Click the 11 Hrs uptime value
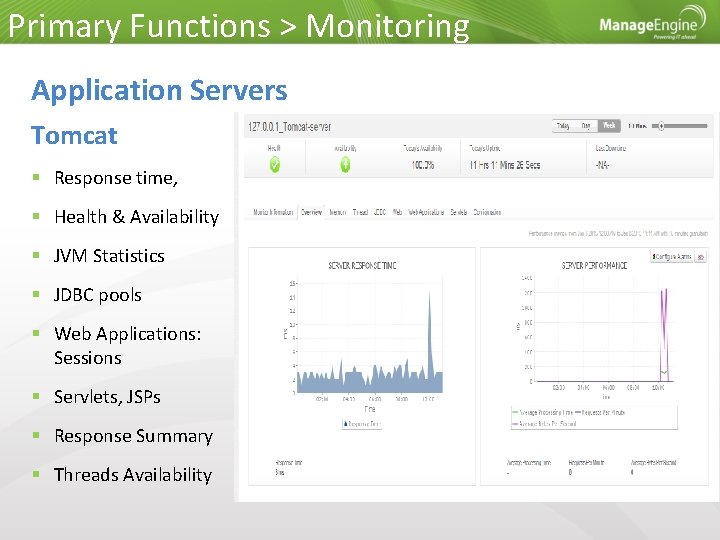The width and height of the screenshot is (720, 540). 505,165
